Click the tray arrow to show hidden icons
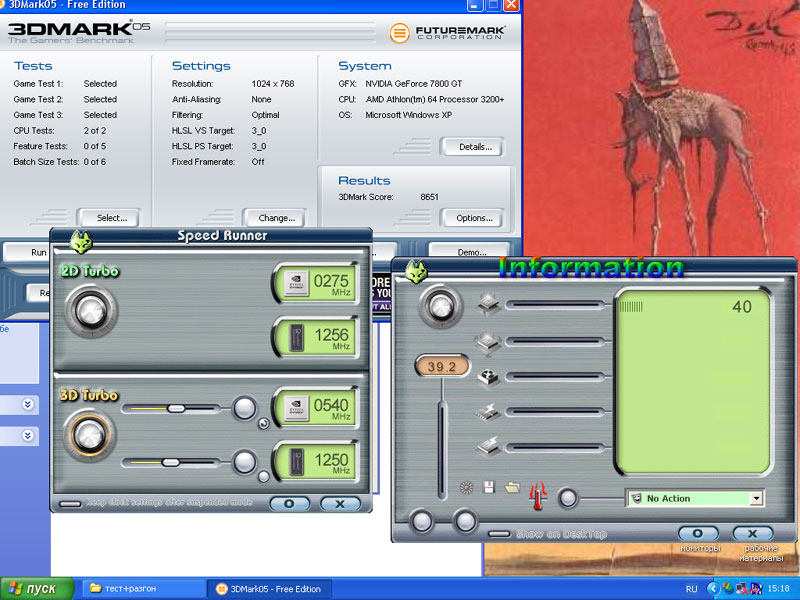 [x=713, y=588]
